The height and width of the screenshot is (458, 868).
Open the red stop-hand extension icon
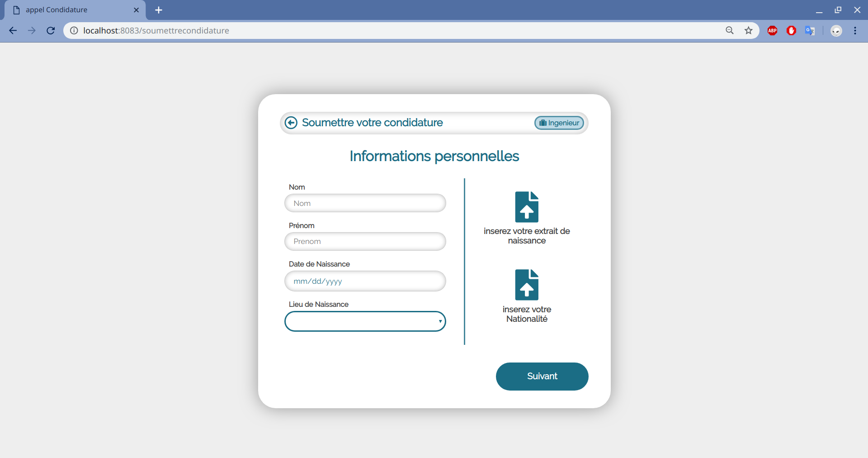(x=791, y=30)
